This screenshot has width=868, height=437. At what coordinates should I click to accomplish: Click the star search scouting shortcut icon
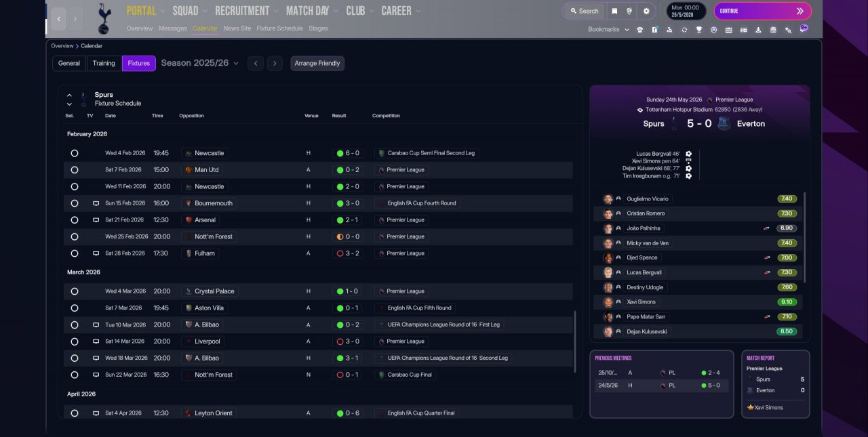click(x=788, y=30)
